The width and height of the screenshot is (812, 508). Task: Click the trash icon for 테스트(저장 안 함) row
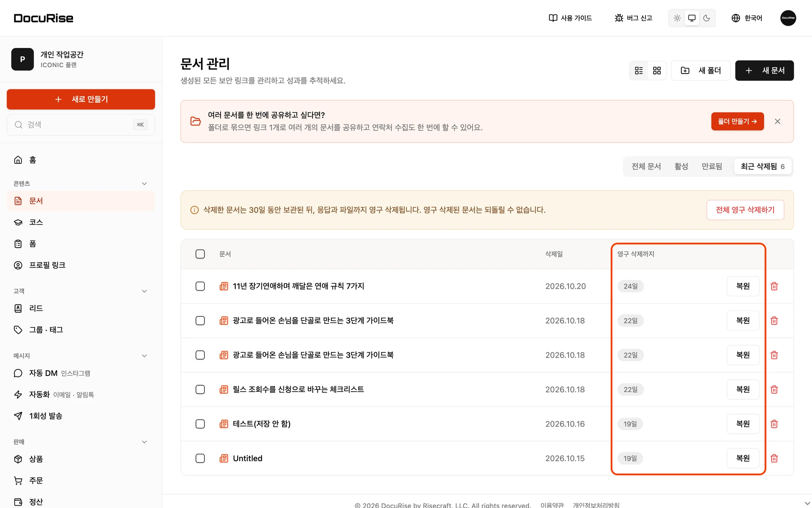pos(774,424)
